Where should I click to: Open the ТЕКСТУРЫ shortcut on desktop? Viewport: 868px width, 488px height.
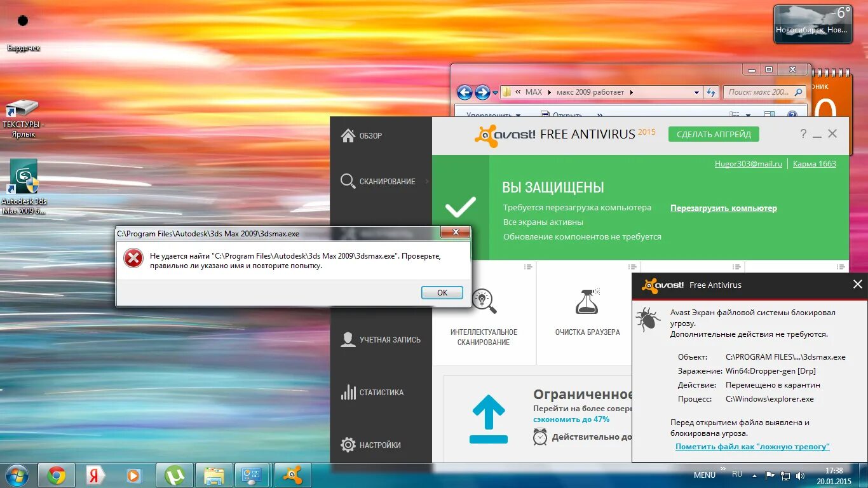pos(23,119)
